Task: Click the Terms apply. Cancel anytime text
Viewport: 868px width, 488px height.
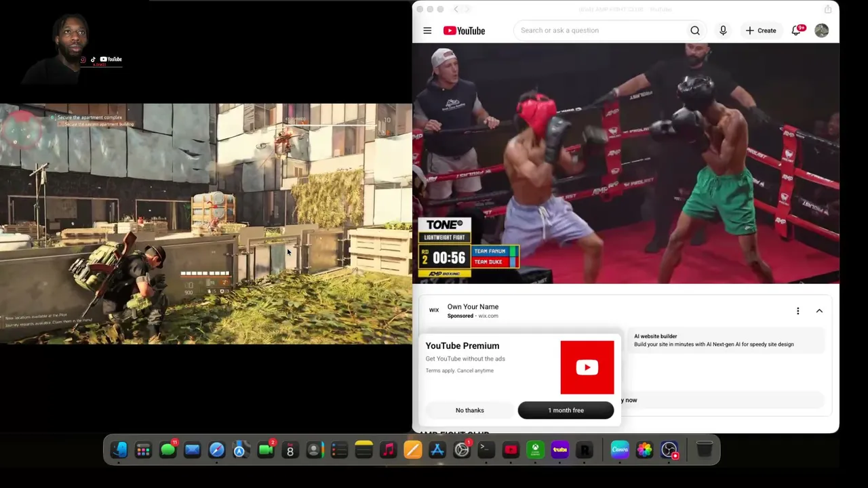Action: coord(460,371)
